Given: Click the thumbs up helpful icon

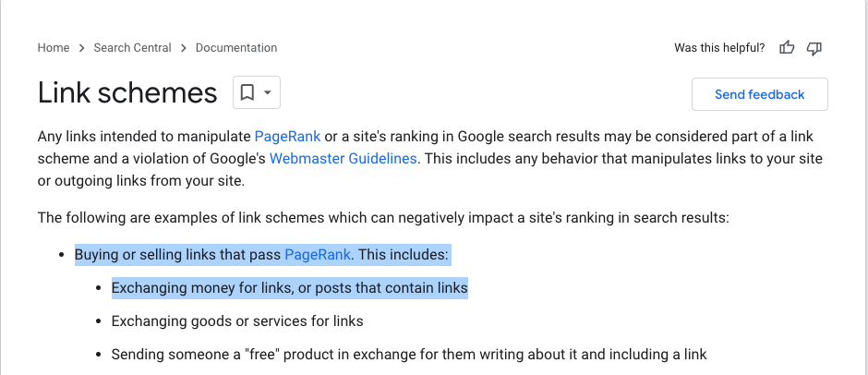Looking at the screenshot, I should (787, 48).
